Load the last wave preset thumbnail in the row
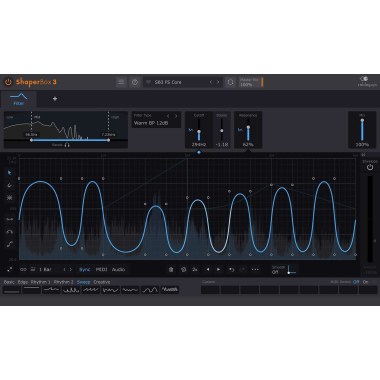Image resolution: width=380 pixels, height=380 pixels. [x=170, y=290]
